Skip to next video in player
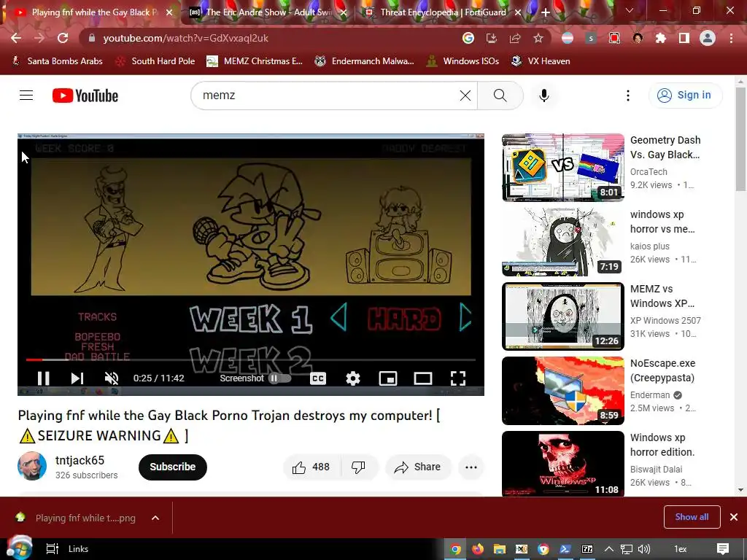747x560 pixels. tap(77, 378)
